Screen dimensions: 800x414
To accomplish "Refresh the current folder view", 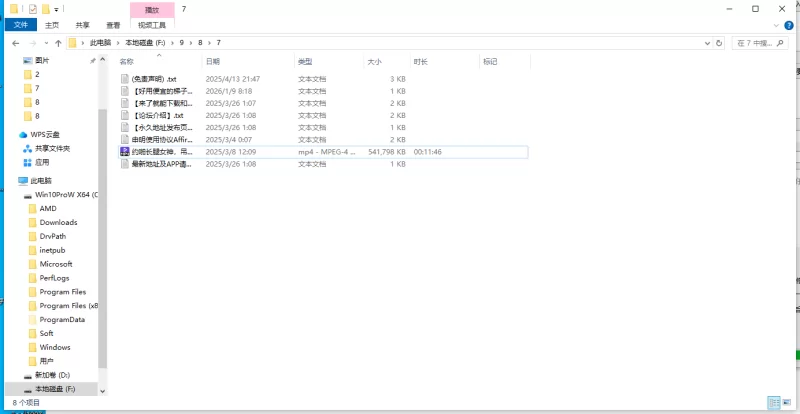I will pyautogui.click(x=719, y=43).
